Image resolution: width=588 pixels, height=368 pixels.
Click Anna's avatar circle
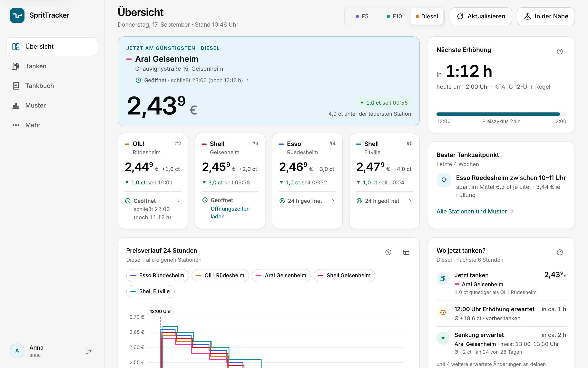pos(17,351)
